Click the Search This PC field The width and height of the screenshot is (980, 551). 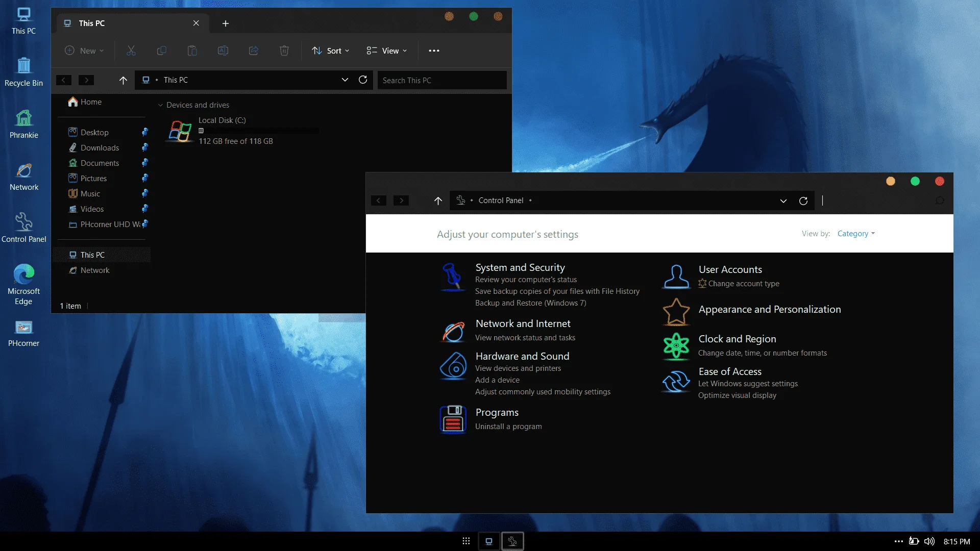tap(442, 80)
